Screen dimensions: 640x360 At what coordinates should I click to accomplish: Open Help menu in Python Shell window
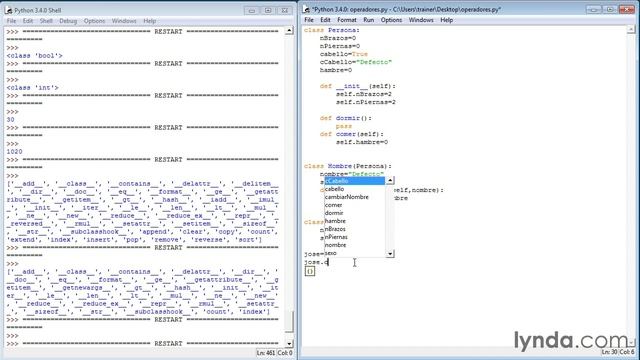[x=149, y=21]
